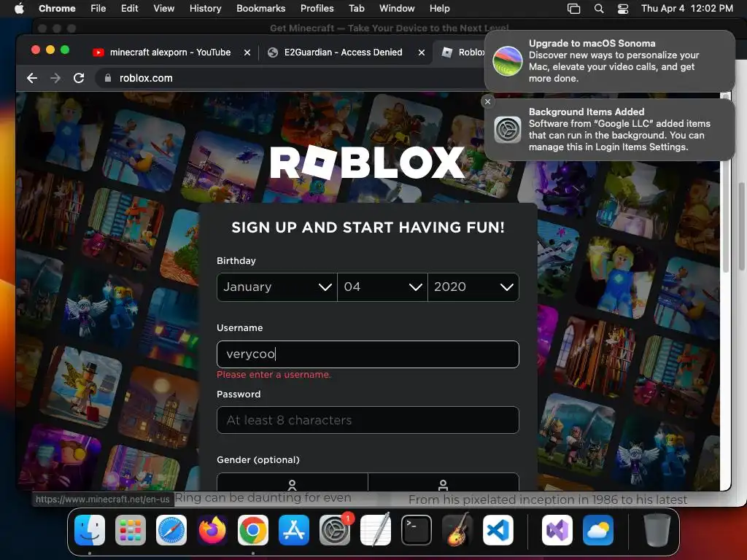Open the File menu
Viewport: 747px width, 560px height.
coord(98,8)
